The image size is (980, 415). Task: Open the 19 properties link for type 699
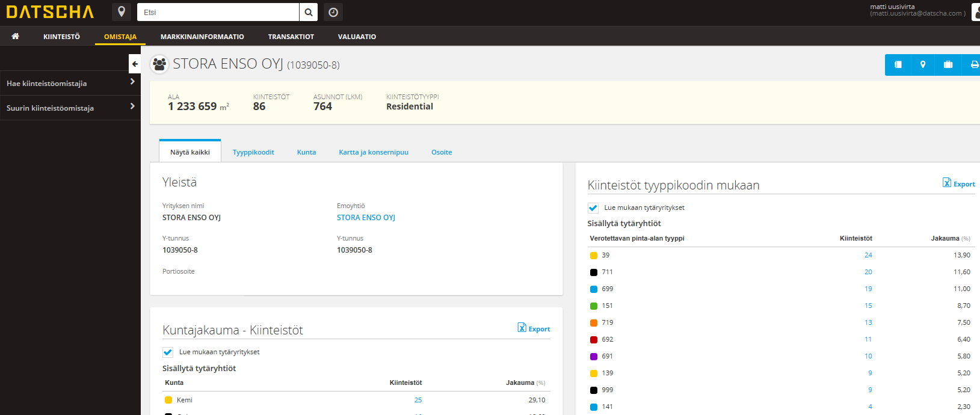(868, 289)
